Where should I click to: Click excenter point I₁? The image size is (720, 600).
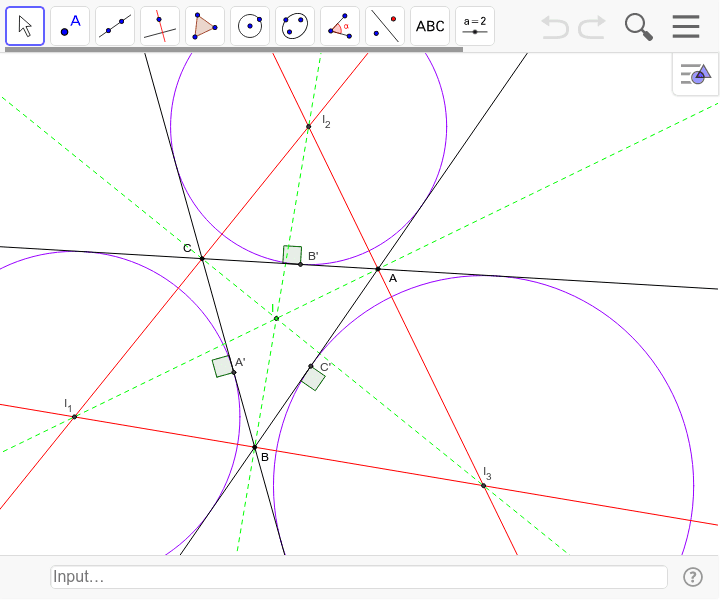pyautogui.click(x=74, y=417)
